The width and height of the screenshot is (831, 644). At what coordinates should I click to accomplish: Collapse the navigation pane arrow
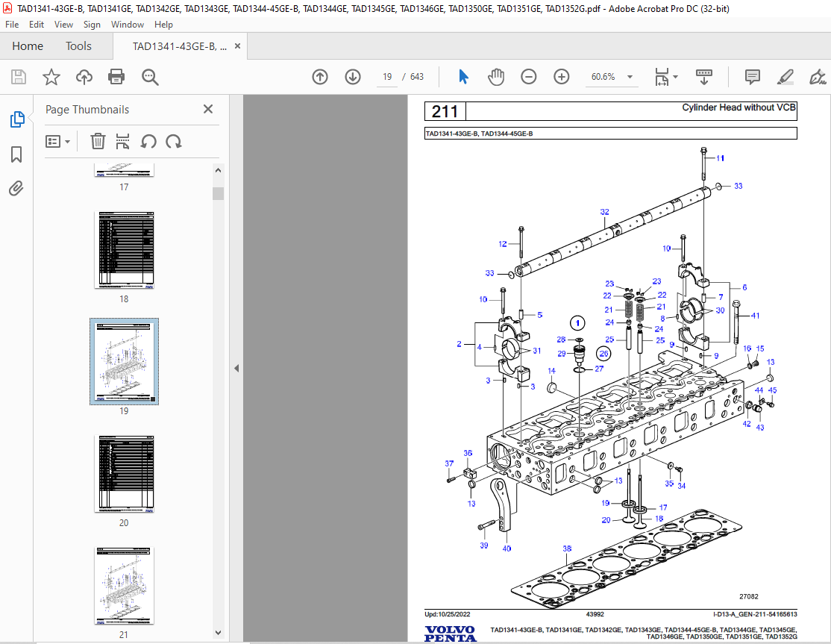click(x=236, y=369)
